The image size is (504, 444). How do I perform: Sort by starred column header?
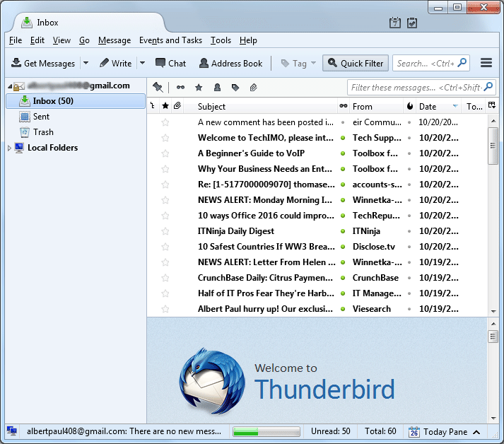coord(165,106)
